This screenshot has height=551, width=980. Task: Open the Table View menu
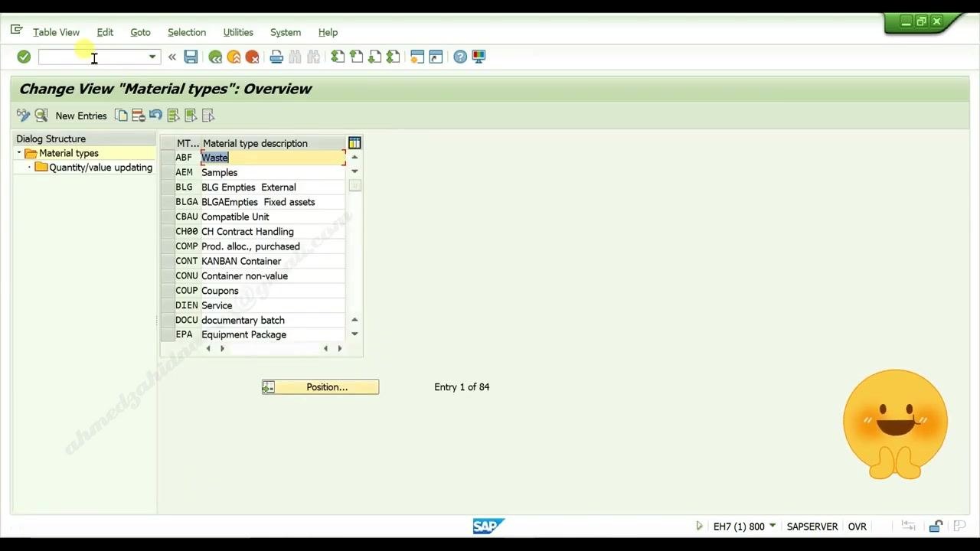click(x=56, y=32)
